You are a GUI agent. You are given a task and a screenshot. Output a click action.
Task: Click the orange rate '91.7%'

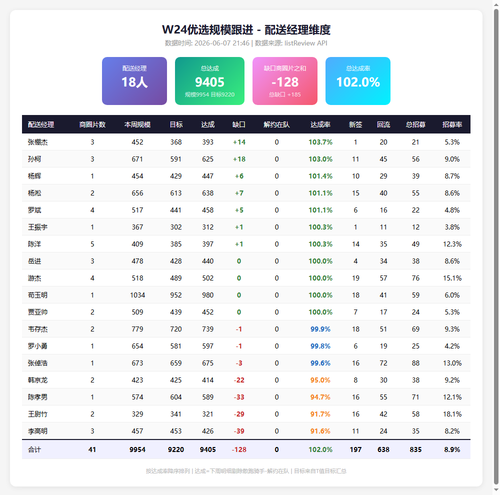click(x=320, y=414)
